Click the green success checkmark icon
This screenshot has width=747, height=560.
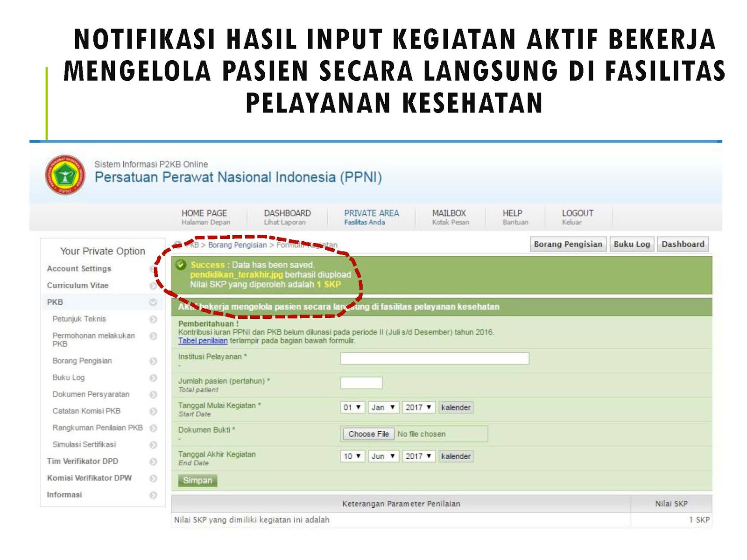(x=181, y=265)
